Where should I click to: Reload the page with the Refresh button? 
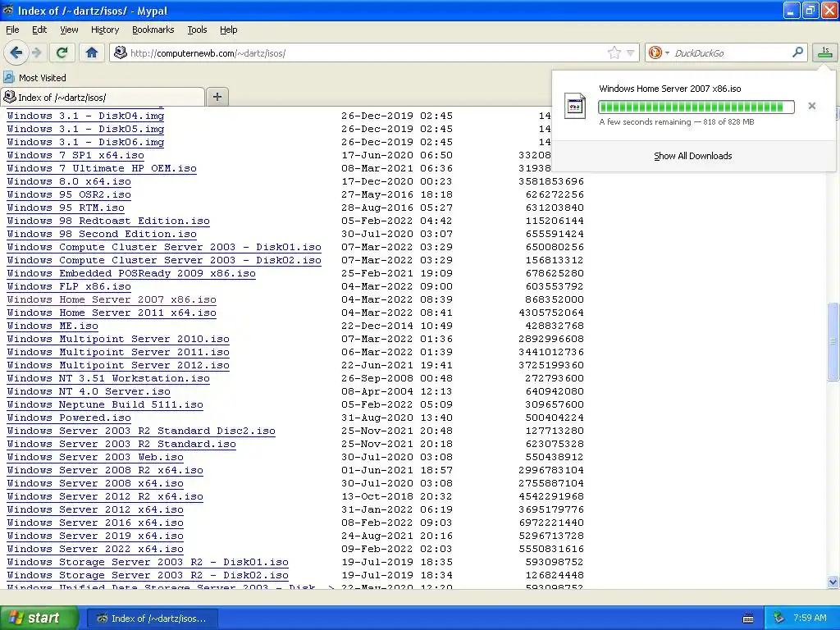(x=62, y=52)
